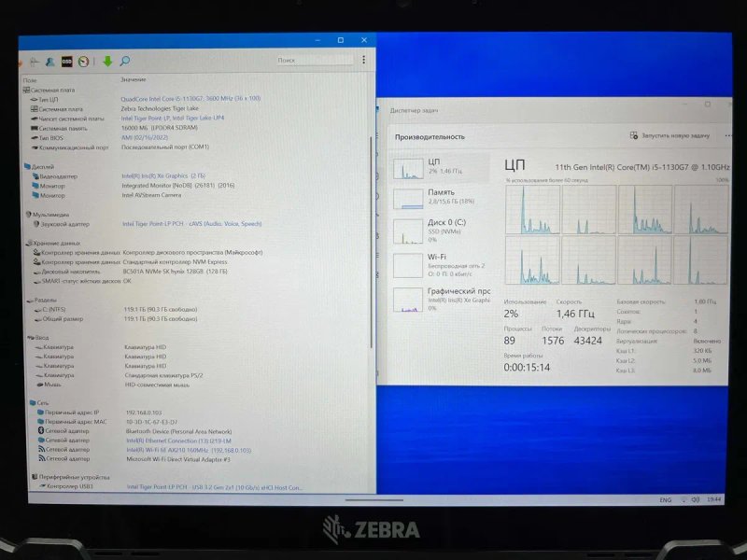The image size is (747, 560).
Task: Select Графический процессор in Task Manager
Action: point(440,299)
